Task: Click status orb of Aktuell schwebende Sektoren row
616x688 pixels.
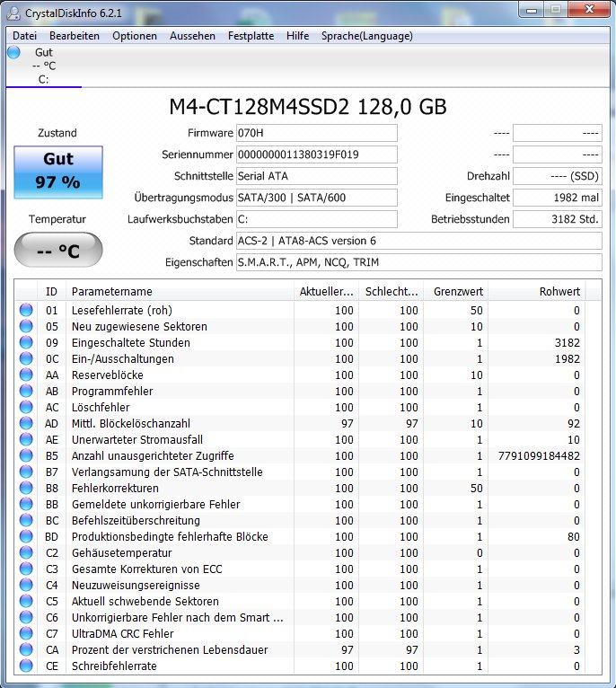Action: [x=26, y=601]
